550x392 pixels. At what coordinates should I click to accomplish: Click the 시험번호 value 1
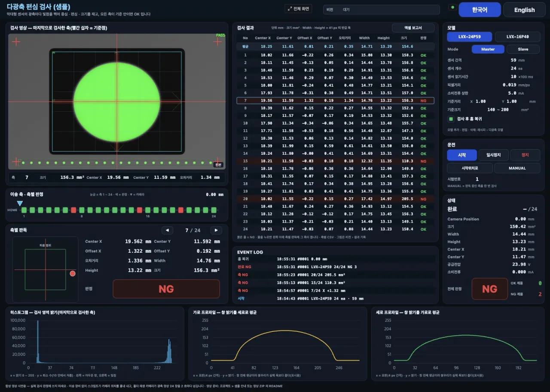[477, 179]
